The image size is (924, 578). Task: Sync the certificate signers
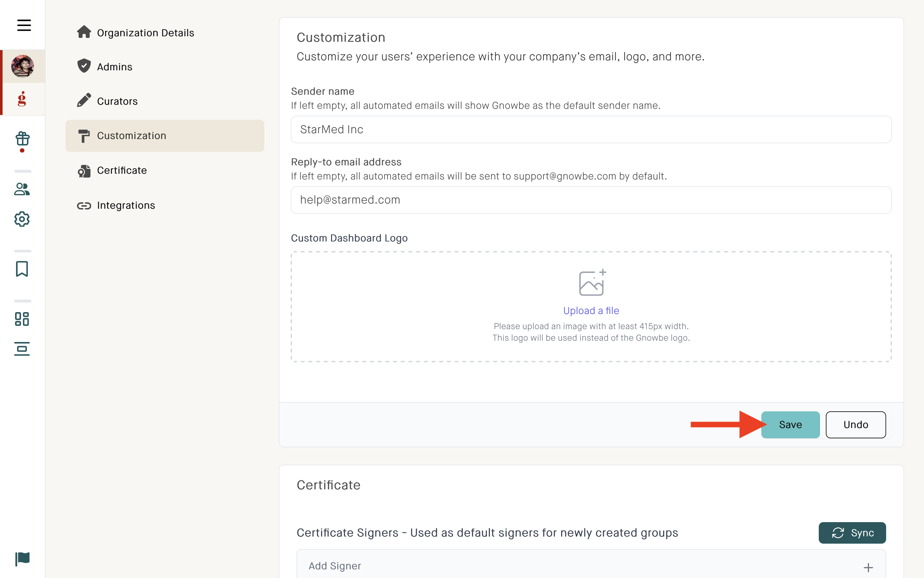pyautogui.click(x=852, y=532)
